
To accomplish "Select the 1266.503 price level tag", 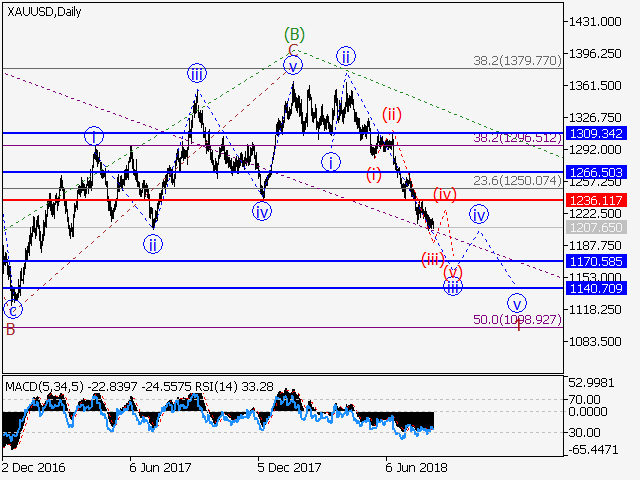I will pos(597,172).
